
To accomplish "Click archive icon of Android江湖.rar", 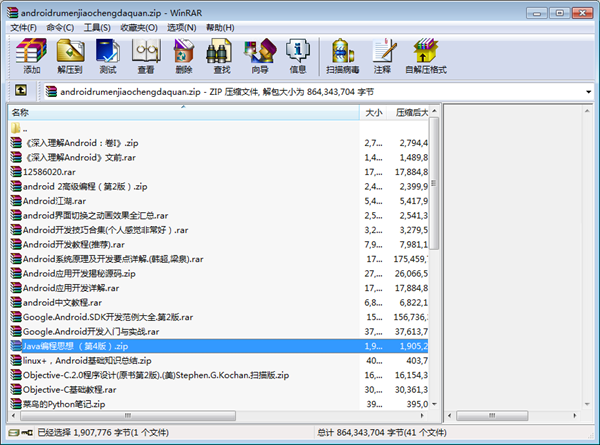I will click(16, 201).
